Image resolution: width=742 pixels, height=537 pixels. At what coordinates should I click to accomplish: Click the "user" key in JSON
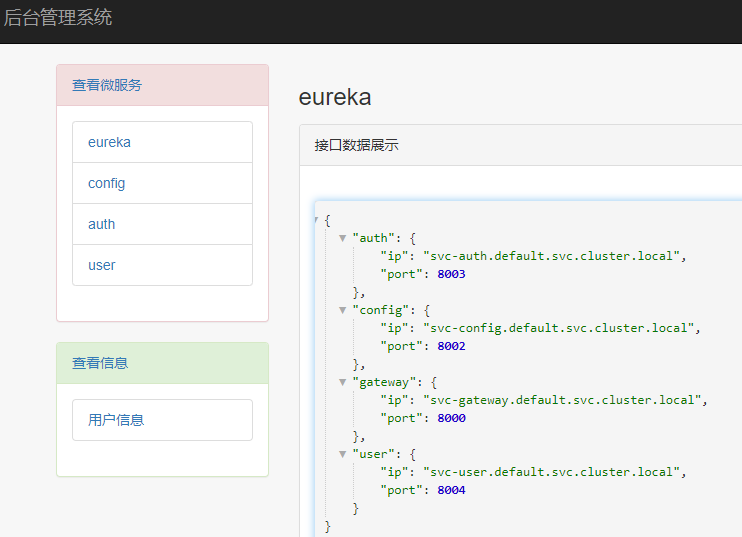(x=374, y=454)
